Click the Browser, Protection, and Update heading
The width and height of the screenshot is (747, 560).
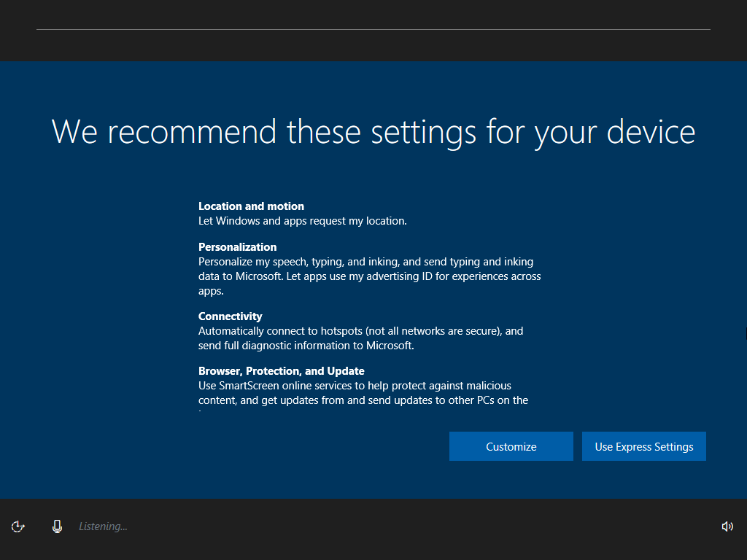(281, 371)
